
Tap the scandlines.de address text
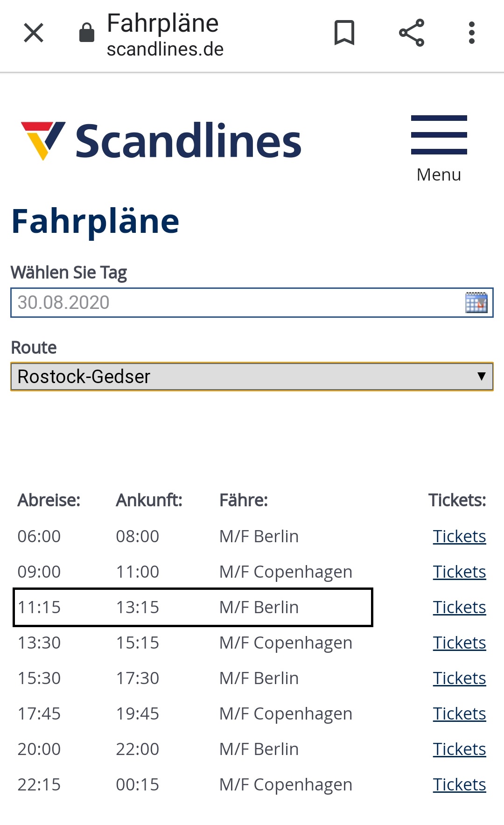pyautogui.click(x=165, y=49)
